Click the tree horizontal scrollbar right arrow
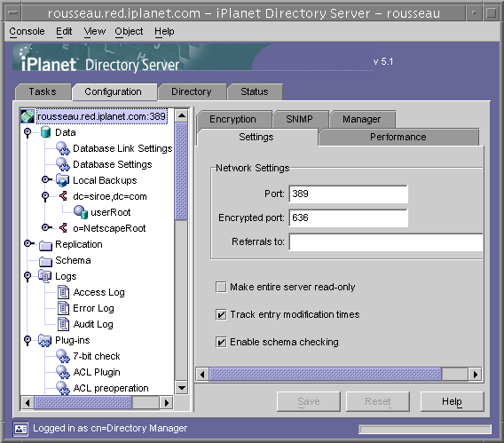504x443 pixels. (166, 403)
